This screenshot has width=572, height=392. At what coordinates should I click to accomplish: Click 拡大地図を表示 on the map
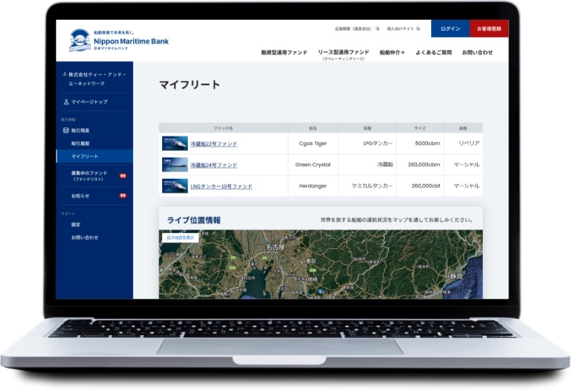tap(180, 237)
